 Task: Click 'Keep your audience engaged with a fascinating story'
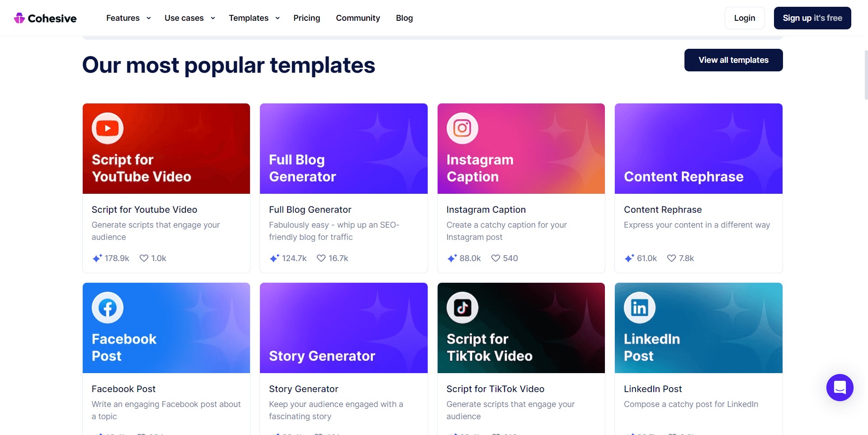pyautogui.click(x=336, y=410)
